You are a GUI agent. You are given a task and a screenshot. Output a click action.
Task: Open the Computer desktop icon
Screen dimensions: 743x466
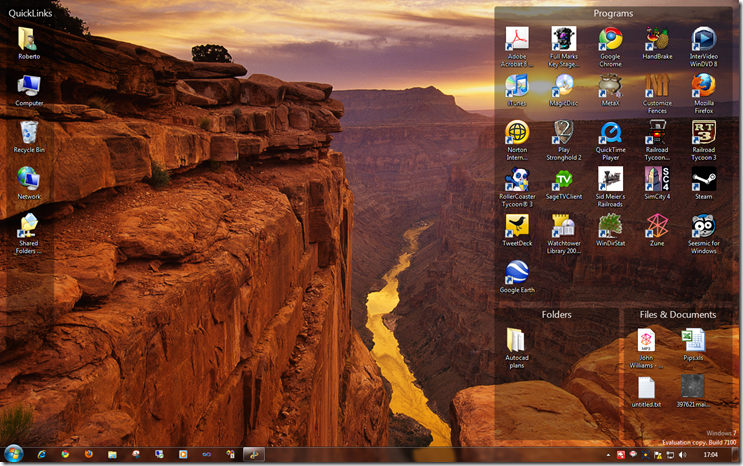point(29,86)
